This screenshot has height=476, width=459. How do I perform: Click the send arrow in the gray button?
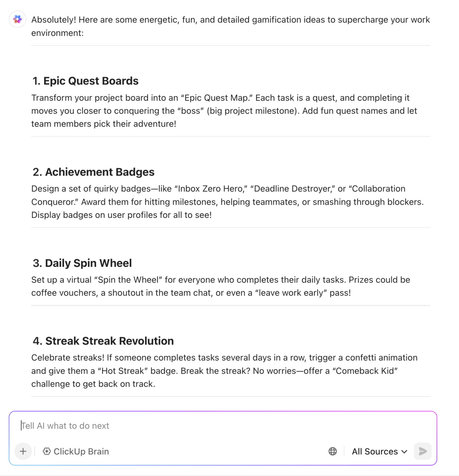tap(422, 451)
